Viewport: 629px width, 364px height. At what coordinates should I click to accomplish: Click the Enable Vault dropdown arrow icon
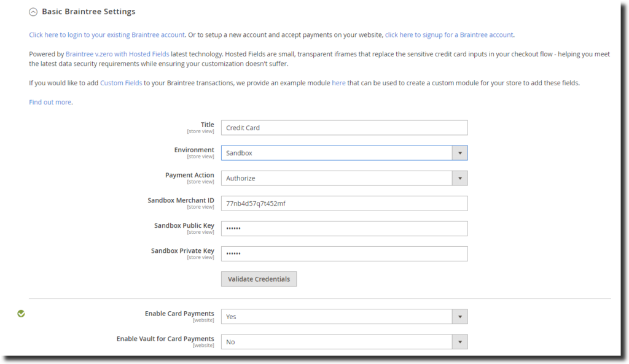(x=460, y=341)
